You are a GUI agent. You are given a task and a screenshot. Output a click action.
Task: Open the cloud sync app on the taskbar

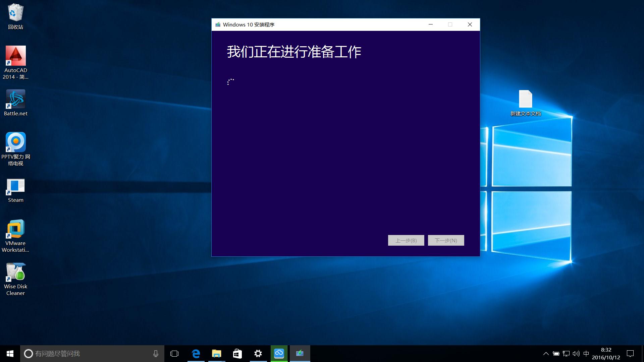click(x=279, y=353)
